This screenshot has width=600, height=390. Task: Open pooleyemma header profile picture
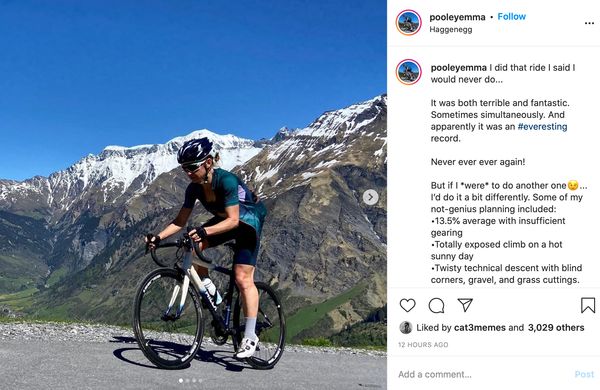pyautogui.click(x=408, y=23)
